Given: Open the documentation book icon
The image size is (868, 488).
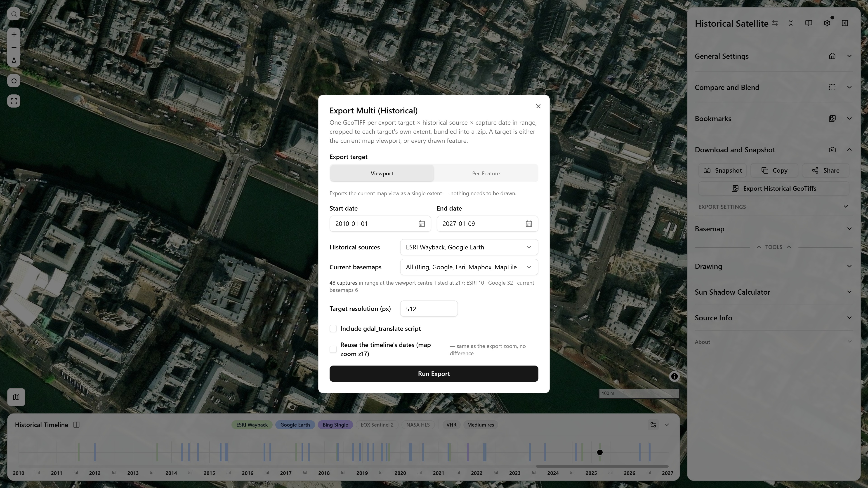Looking at the screenshot, I should coord(809,23).
